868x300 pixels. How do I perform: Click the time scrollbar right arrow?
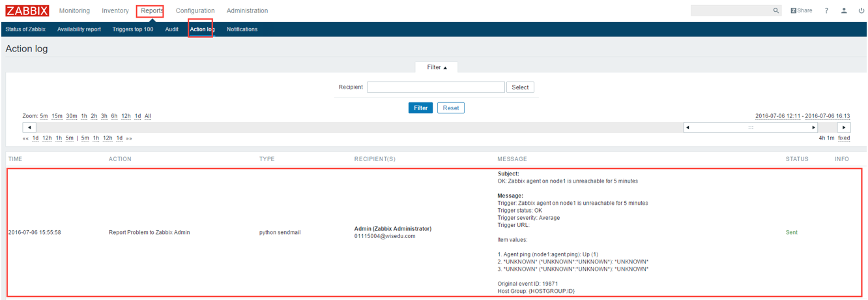(x=844, y=128)
